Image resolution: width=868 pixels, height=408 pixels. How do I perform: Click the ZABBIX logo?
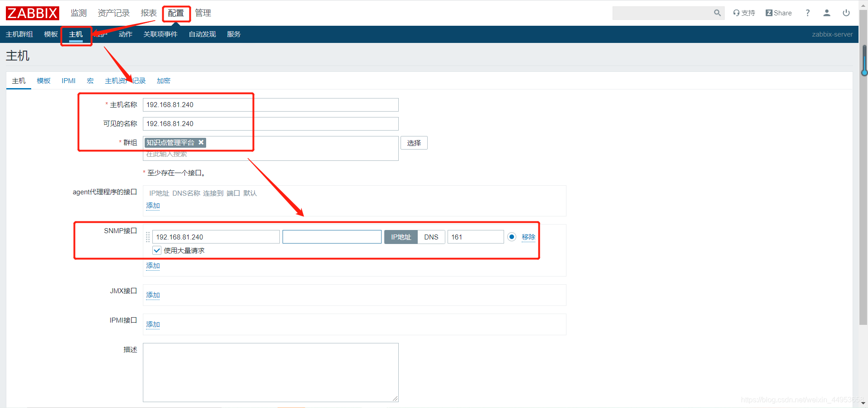pos(33,13)
